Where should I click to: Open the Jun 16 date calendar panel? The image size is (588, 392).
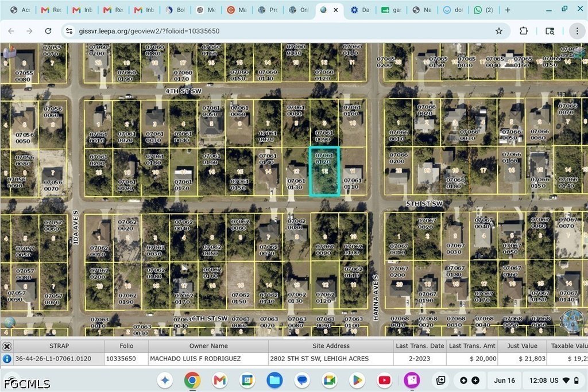click(x=504, y=381)
